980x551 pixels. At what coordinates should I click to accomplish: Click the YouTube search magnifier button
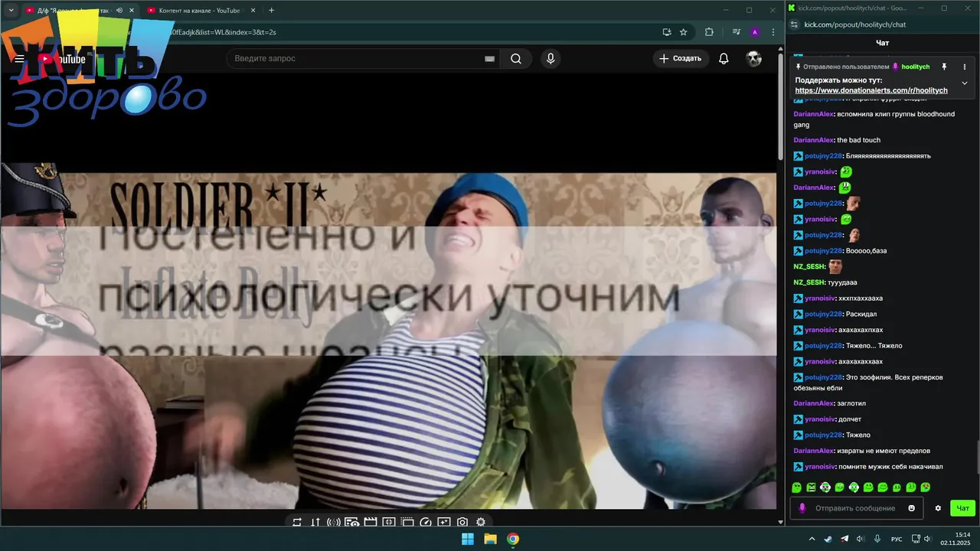pyautogui.click(x=516, y=59)
